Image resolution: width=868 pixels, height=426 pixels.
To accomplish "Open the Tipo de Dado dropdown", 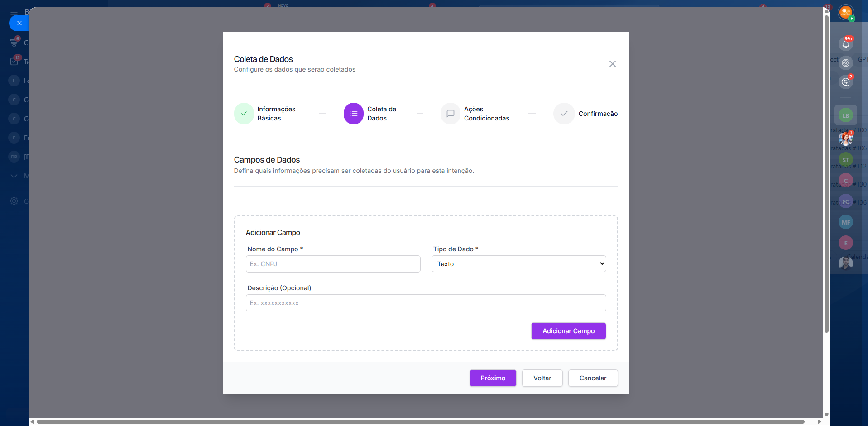I will point(518,264).
